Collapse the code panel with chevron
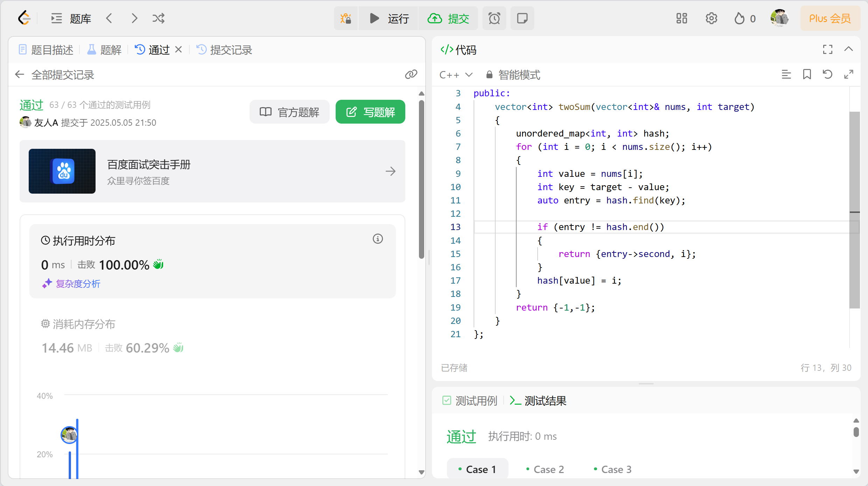Viewport: 868px width, 486px height. pyautogui.click(x=848, y=49)
